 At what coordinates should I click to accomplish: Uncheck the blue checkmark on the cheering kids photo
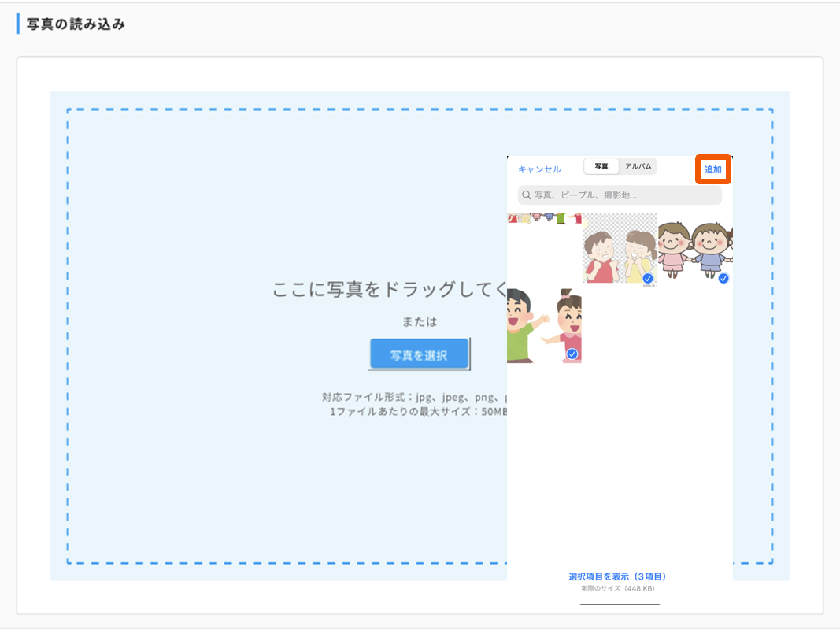pyautogui.click(x=648, y=279)
